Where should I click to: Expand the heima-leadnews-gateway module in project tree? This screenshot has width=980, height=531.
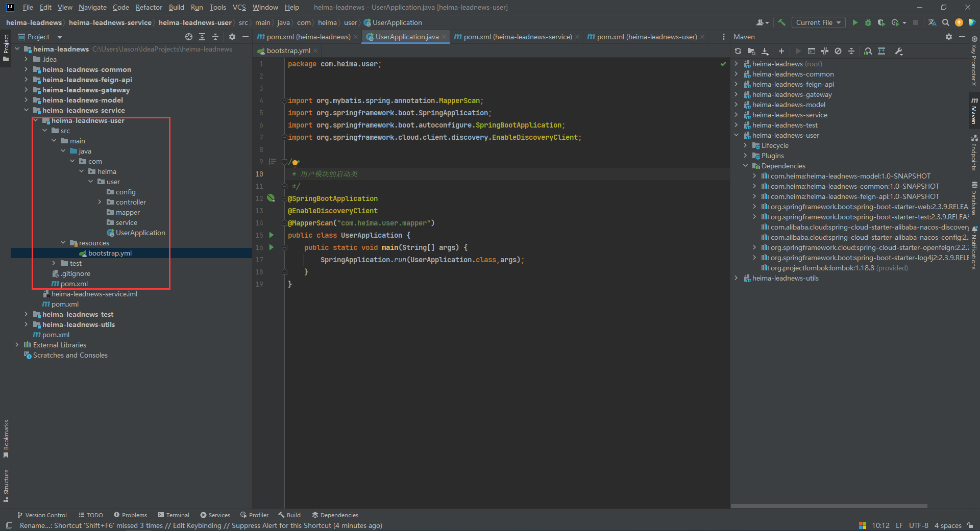click(x=26, y=90)
